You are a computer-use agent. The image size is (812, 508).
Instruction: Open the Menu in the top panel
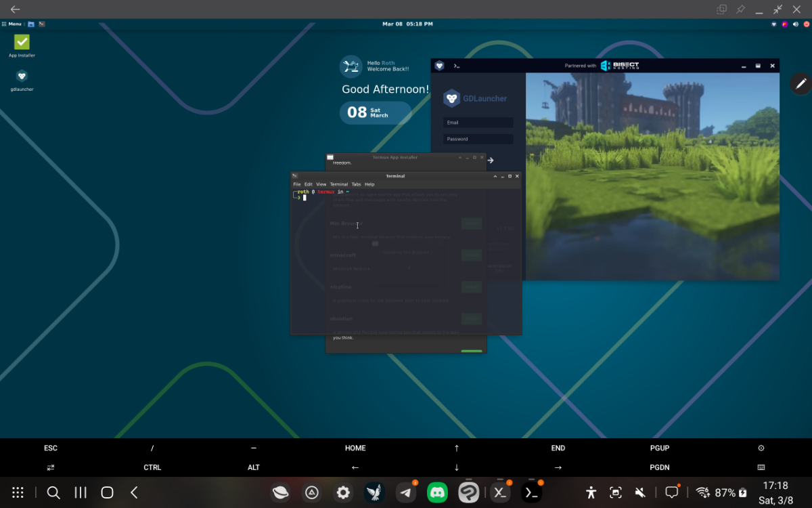[12, 24]
